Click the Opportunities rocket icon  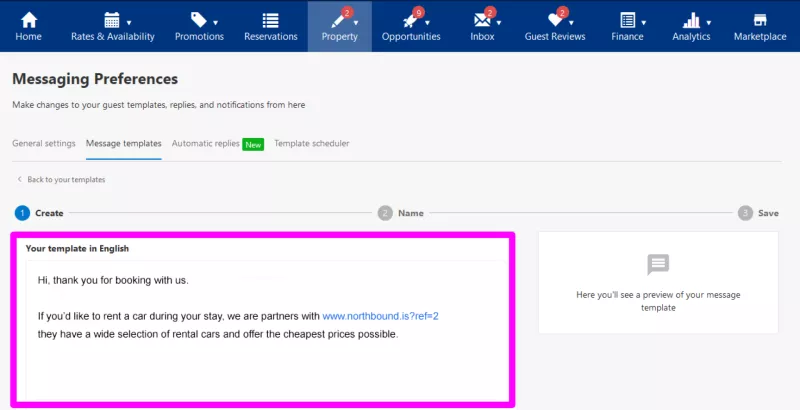tap(410, 21)
